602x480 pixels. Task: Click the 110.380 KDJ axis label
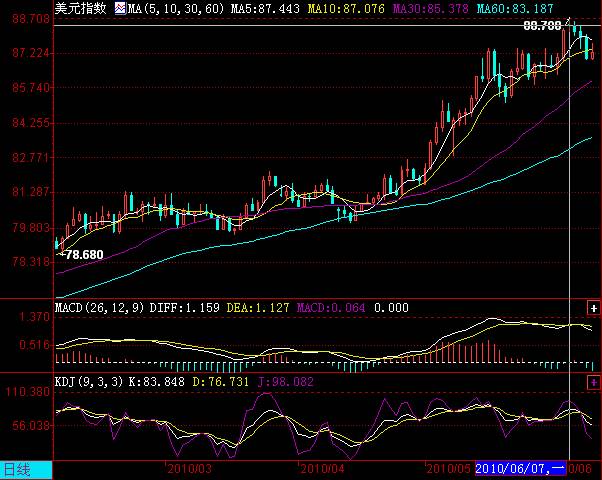(x=28, y=392)
